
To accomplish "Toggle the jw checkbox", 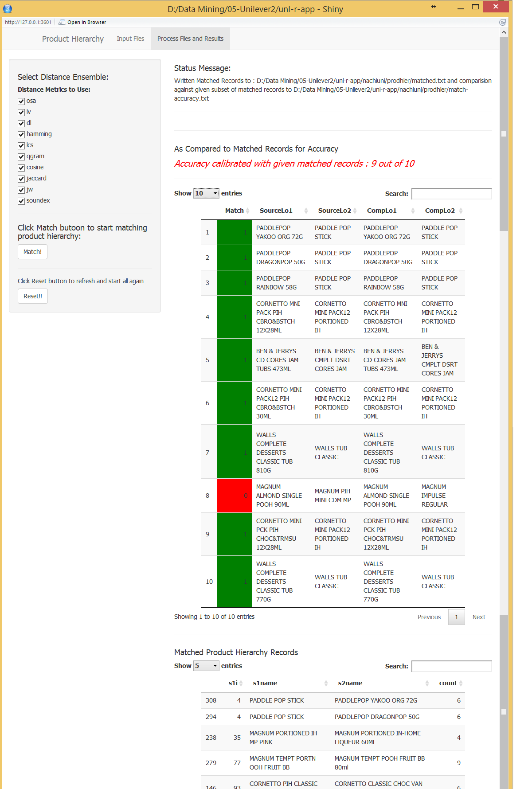I will pos(21,190).
